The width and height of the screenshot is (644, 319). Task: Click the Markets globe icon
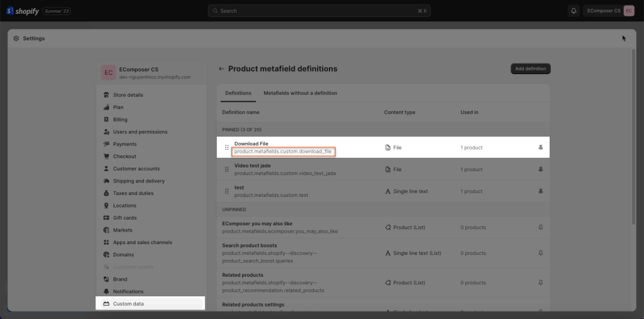click(x=106, y=230)
